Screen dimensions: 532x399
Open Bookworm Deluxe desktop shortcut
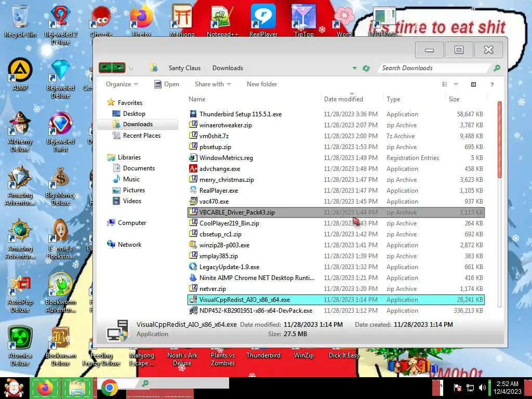60,346
